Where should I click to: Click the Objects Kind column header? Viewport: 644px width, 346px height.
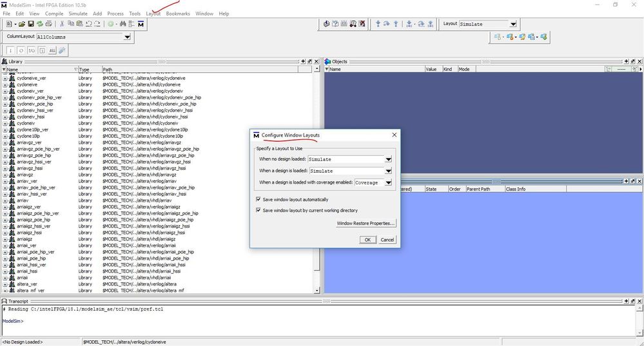pos(450,70)
